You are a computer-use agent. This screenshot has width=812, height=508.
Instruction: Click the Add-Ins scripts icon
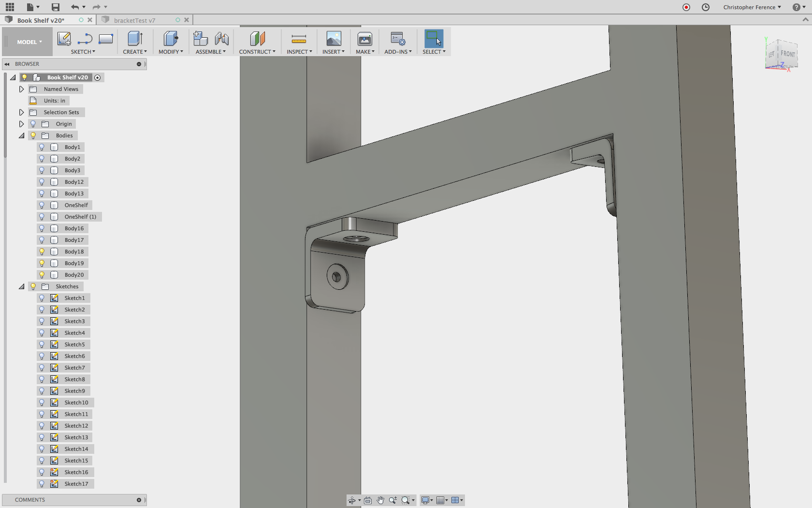(398, 39)
